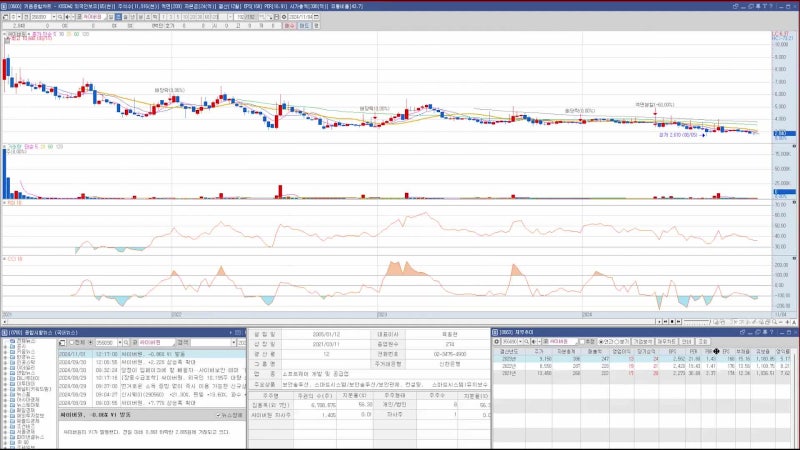
Task: Open the news row timed 12:06:58
Action: (152, 362)
